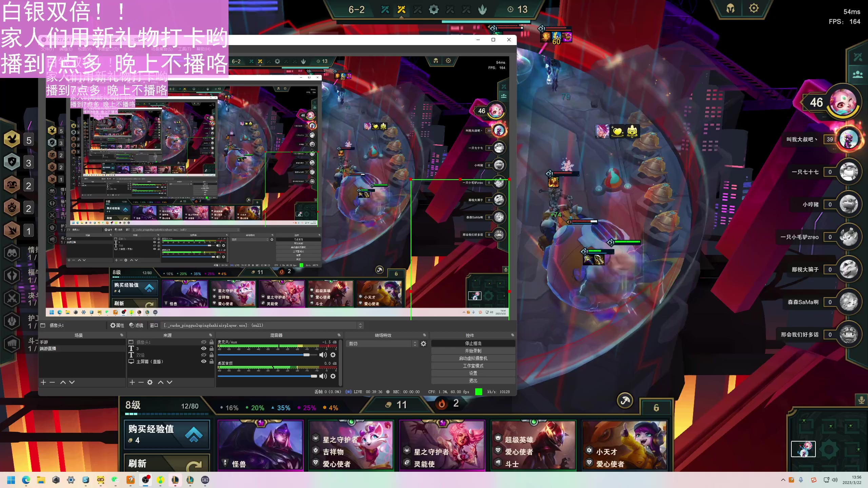Open transition properties gear icon

423,344
